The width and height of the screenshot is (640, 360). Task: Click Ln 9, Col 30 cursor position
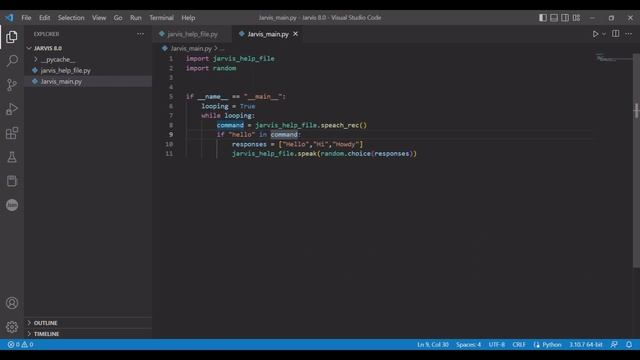point(433,344)
